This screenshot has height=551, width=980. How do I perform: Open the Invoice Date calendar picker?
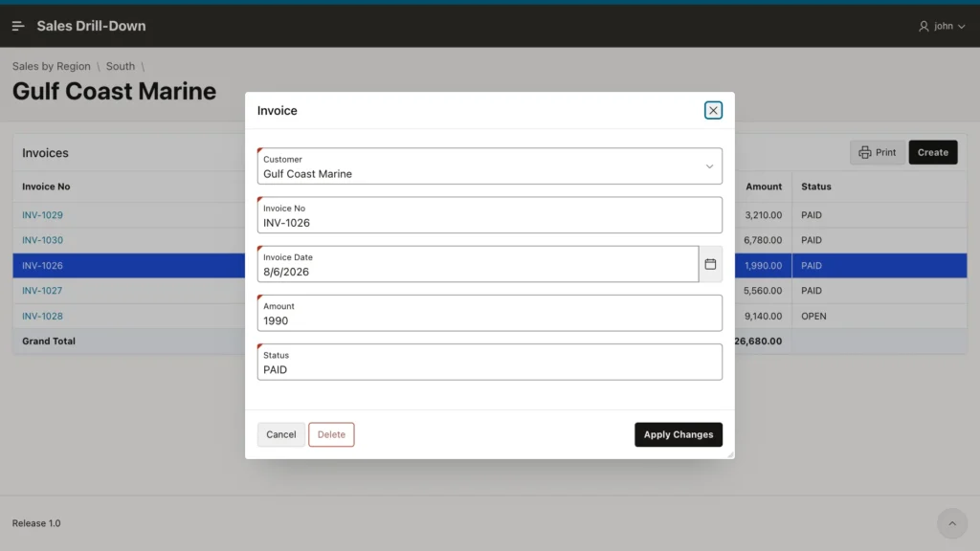(x=711, y=264)
